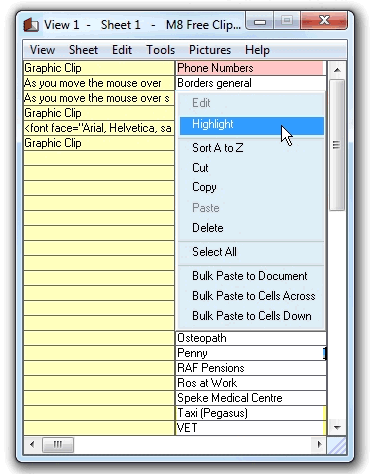This screenshot has width=371, height=474.
Task: Select the first Graphic Clip cell in top row
Action: tap(99, 68)
